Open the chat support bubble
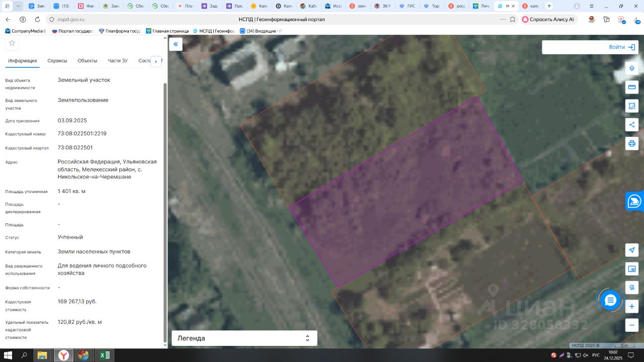Screen dimensions: 644x362 coord(610,300)
